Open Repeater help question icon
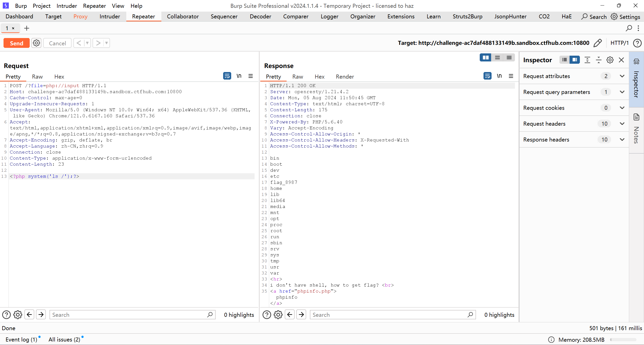Image resolution: width=644 pixels, height=345 pixels. coord(637,43)
